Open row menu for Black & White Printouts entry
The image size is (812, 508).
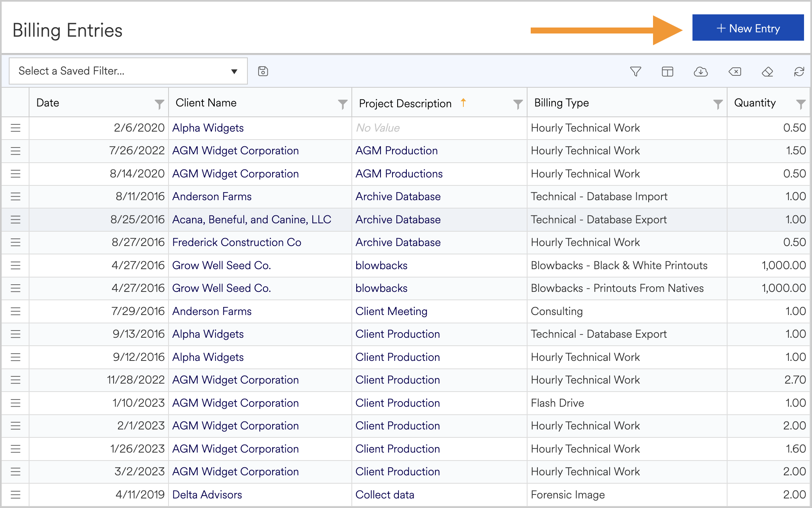coord(16,266)
